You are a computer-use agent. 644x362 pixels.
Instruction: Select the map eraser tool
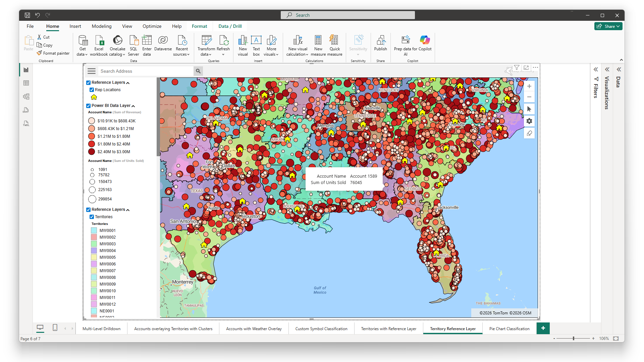point(529,133)
